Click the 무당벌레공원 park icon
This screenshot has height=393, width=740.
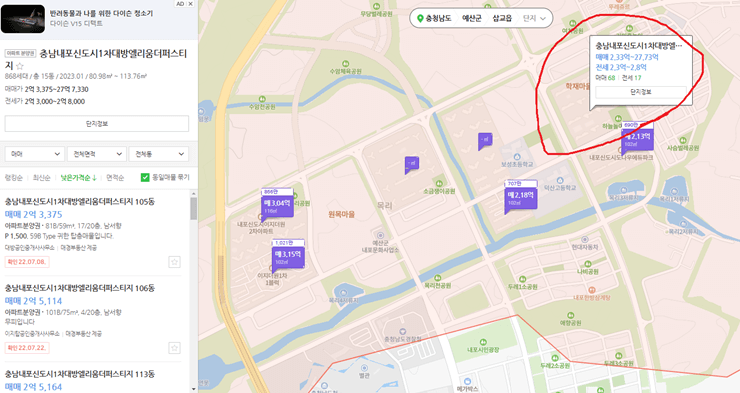coord(376,7)
